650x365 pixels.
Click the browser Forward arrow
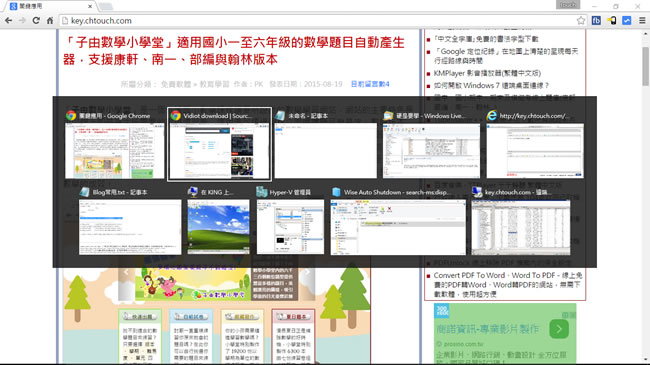pos(22,20)
